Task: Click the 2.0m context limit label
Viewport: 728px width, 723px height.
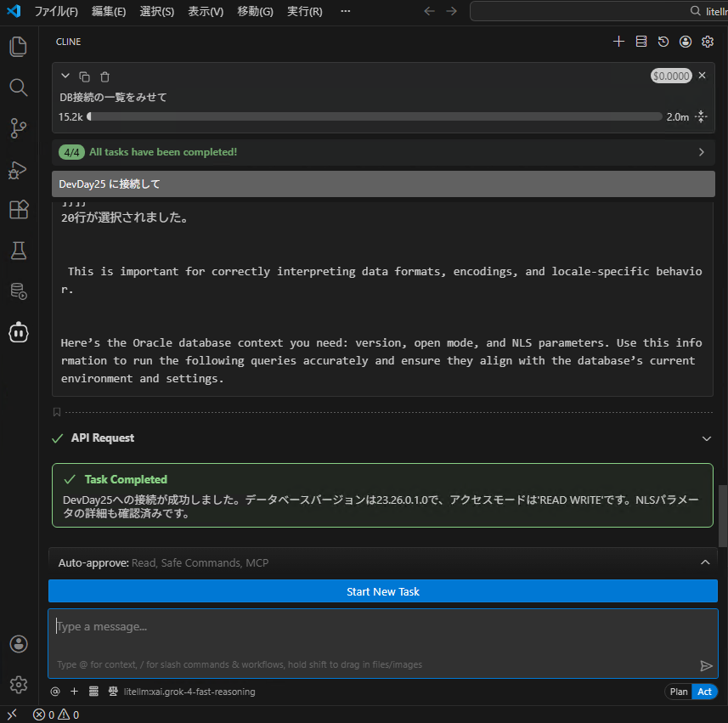Action: 677,117
